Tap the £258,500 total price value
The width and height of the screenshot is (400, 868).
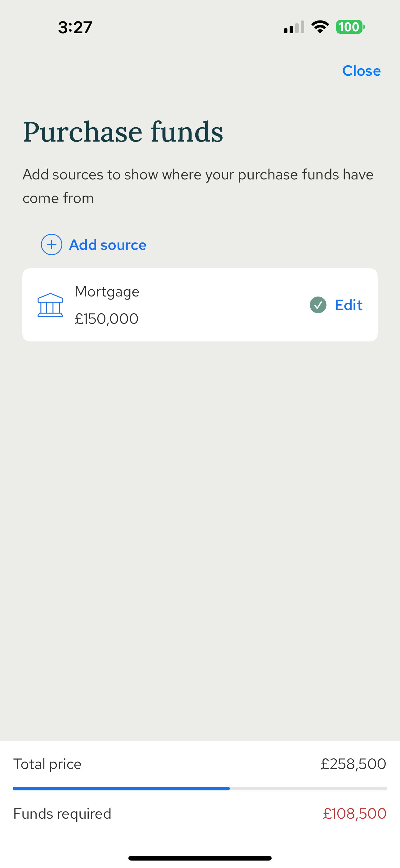point(353,764)
